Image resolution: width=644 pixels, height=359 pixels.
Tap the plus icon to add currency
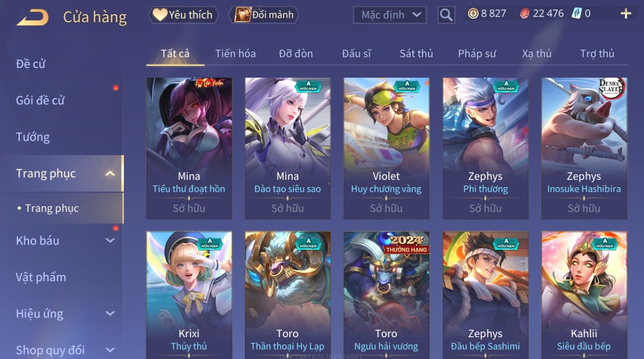point(626,14)
